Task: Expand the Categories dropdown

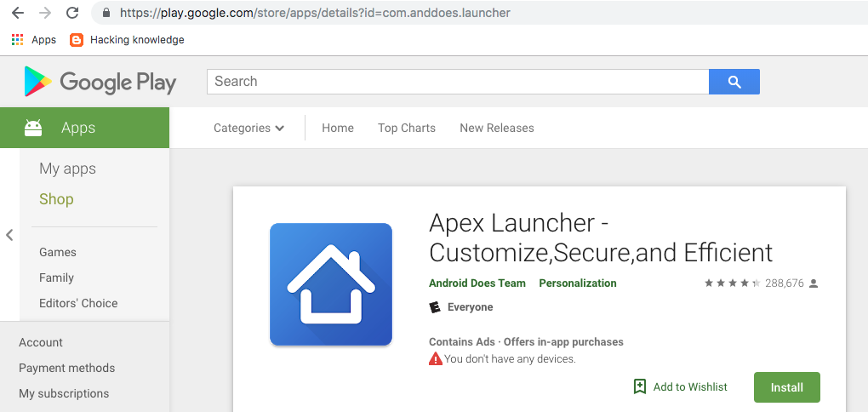Action: [x=249, y=128]
